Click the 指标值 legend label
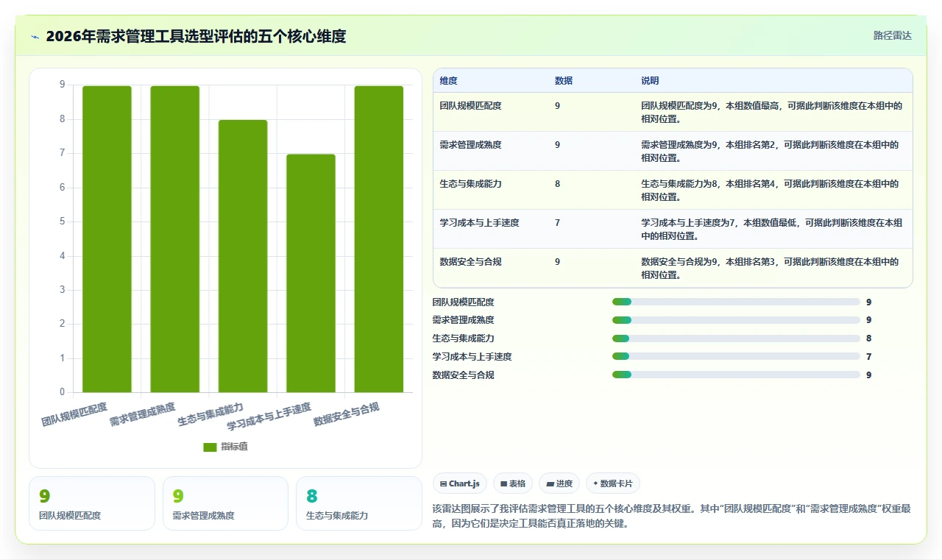This screenshot has width=942, height=560. click(234, 447)
